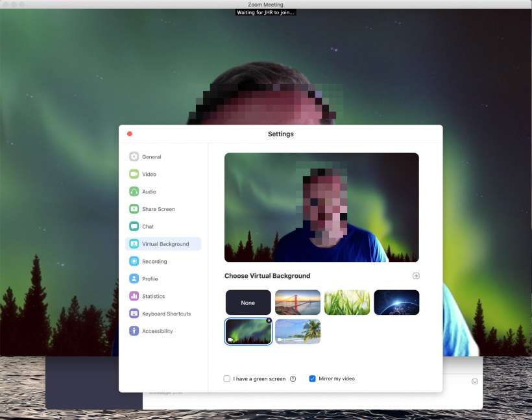Click the Video camera icon in sidebar
This screenshot has height=420, width=532.
(134, 174)
